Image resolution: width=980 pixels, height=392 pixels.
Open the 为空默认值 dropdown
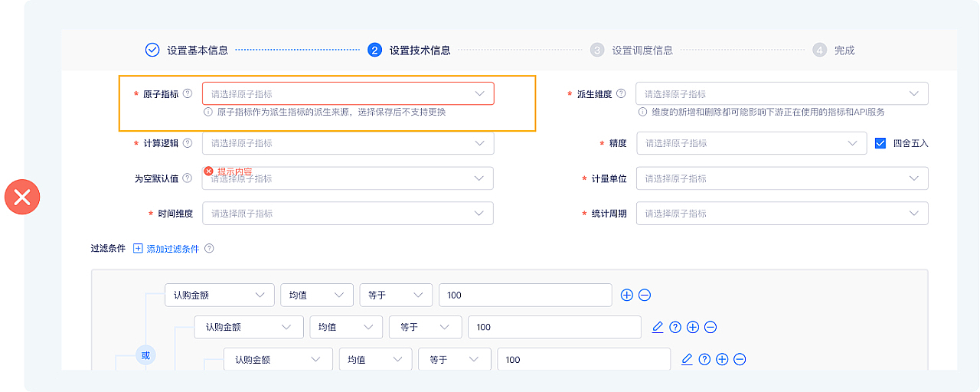(x=348, y=178)
